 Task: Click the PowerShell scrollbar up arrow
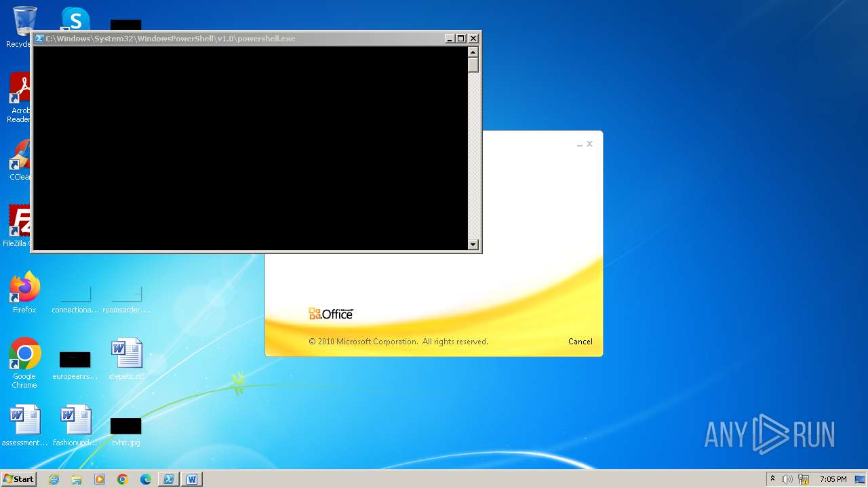point(473,52)
